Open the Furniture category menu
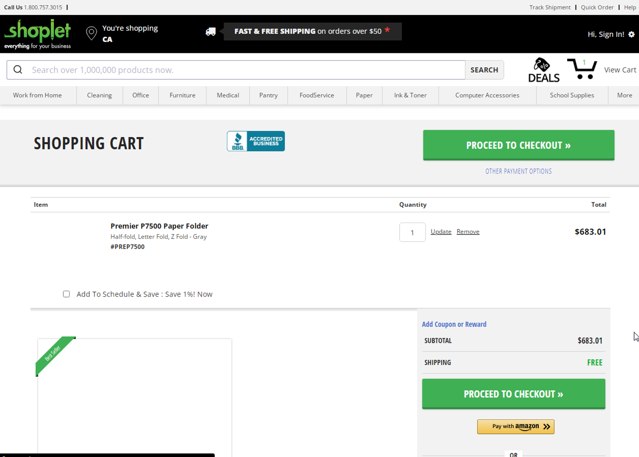 coord(183,95)
